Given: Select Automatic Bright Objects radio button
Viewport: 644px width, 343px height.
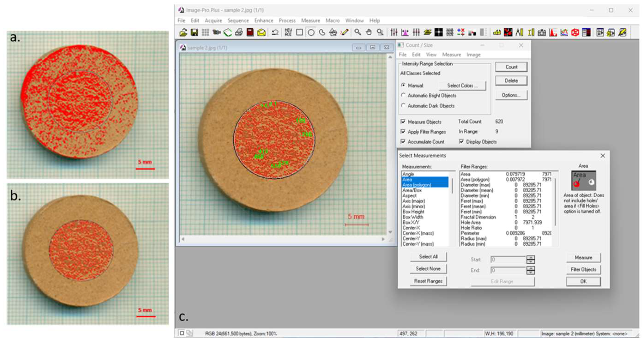Looking at the screenshot, I should [x=403, y=95].
